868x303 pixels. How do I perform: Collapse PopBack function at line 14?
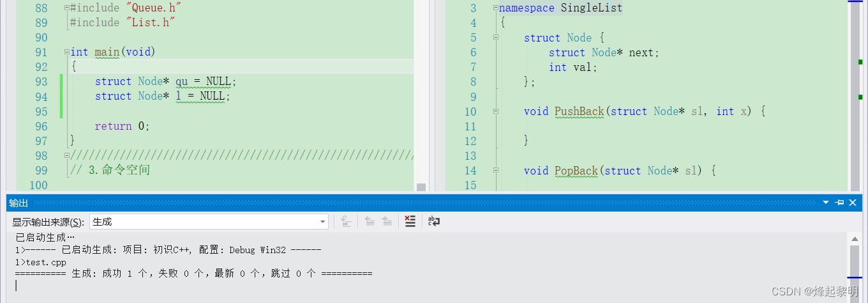point(495,171)
